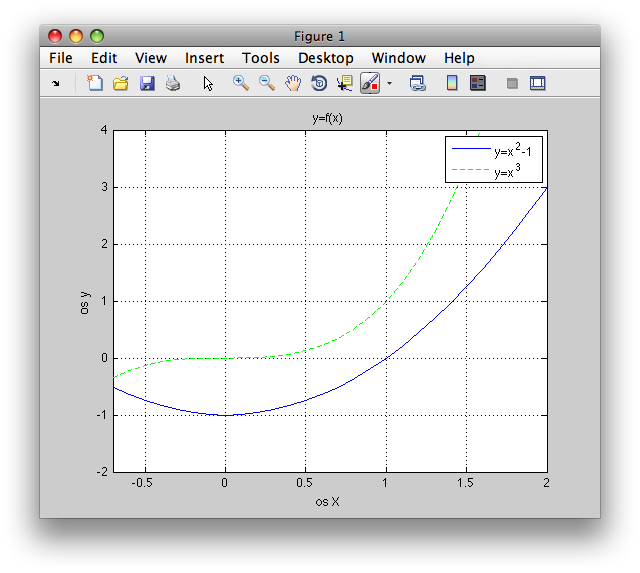The width and height of the screenshot is (640, 573).
Task: Click the yellow minimize window button
Action: (76, 36)
